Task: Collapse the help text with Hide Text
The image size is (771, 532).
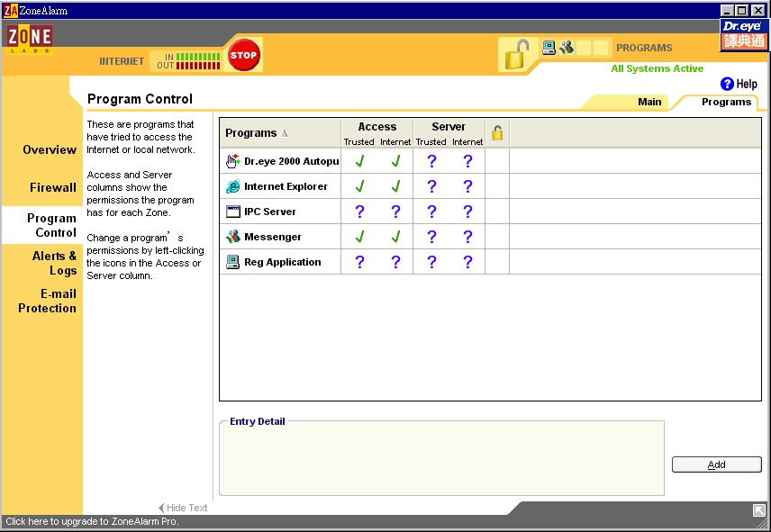Action: pos(183,508)
